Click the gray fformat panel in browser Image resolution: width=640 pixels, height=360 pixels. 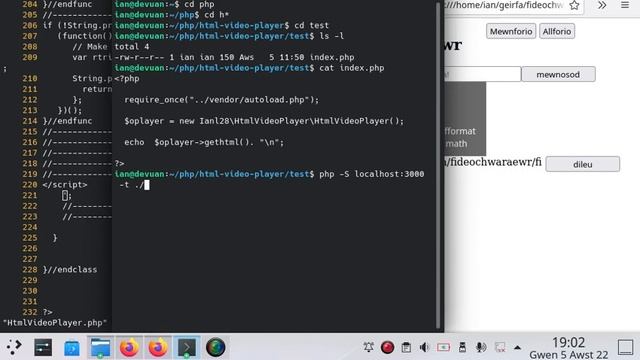(465, 119)
